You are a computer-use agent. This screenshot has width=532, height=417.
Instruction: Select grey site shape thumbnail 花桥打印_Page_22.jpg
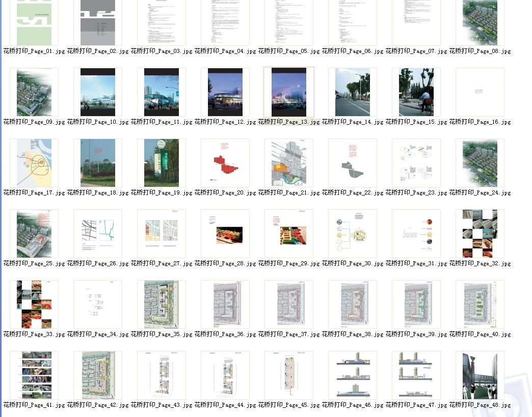tap(353, 163)
